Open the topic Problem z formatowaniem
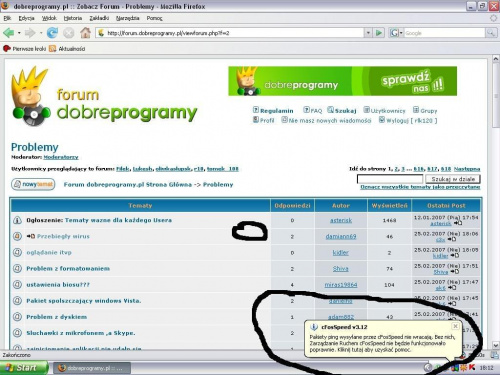 pyautogui.click(x=68, y=268)
